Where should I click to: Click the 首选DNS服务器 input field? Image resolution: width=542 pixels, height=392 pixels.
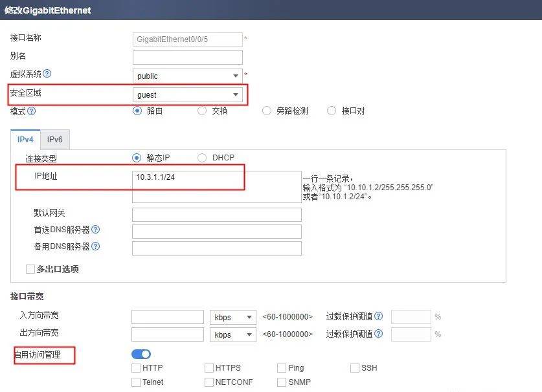[217, 232]
